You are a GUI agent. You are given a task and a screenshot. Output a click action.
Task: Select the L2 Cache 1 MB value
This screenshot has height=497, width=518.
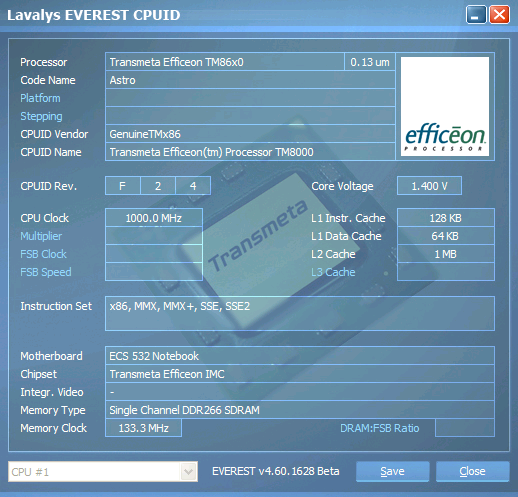coord(446,254)
